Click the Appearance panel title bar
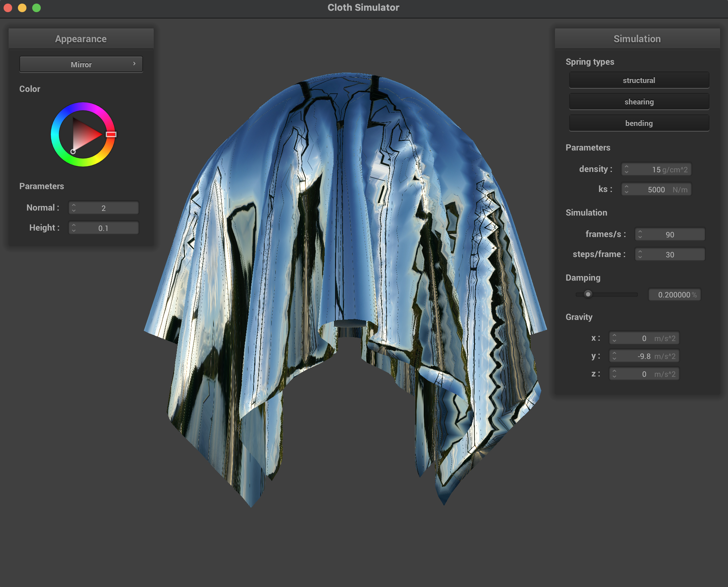Image resolution: width=728 pixels, height=587 pixels. pos(81,39)
